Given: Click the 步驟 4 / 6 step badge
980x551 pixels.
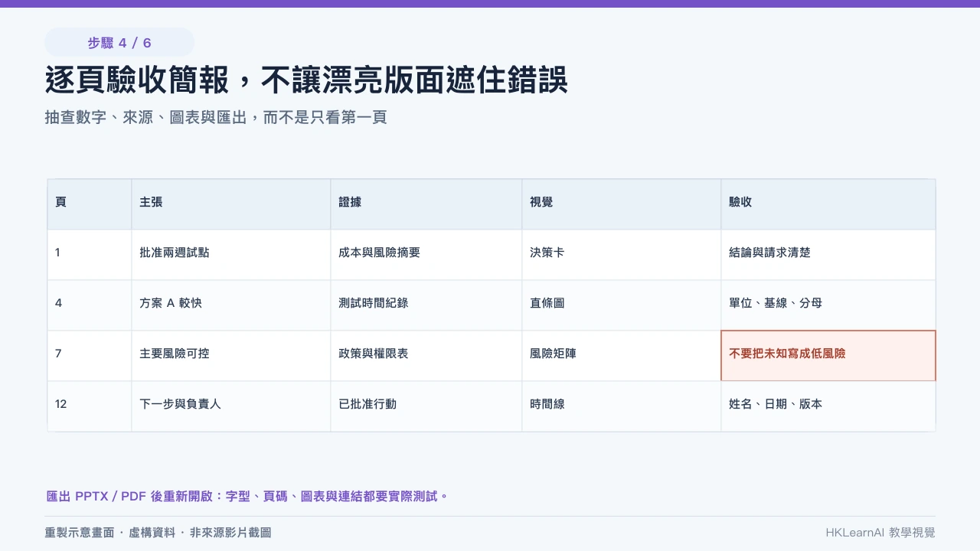Looking at the screenshot, I should point(119,42).
